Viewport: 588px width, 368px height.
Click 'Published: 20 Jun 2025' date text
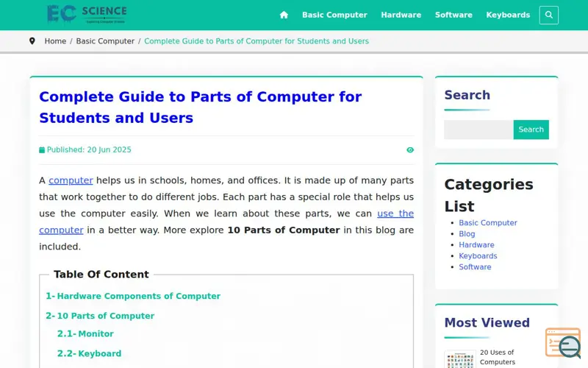[89, 150]
